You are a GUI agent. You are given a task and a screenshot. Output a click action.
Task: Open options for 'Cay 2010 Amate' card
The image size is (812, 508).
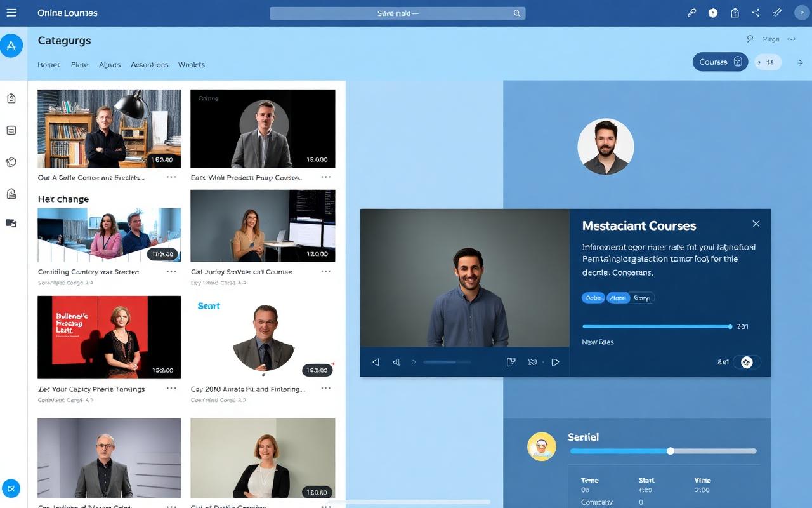[326, 389]
